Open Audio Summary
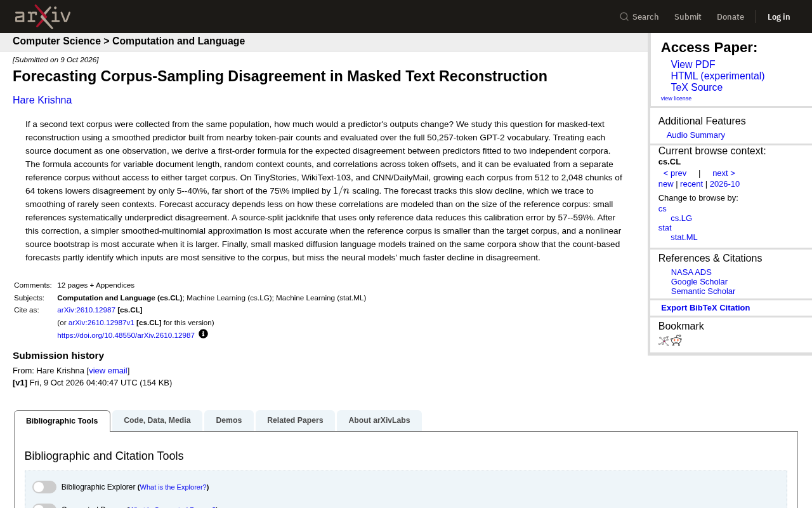 (696, 135)
